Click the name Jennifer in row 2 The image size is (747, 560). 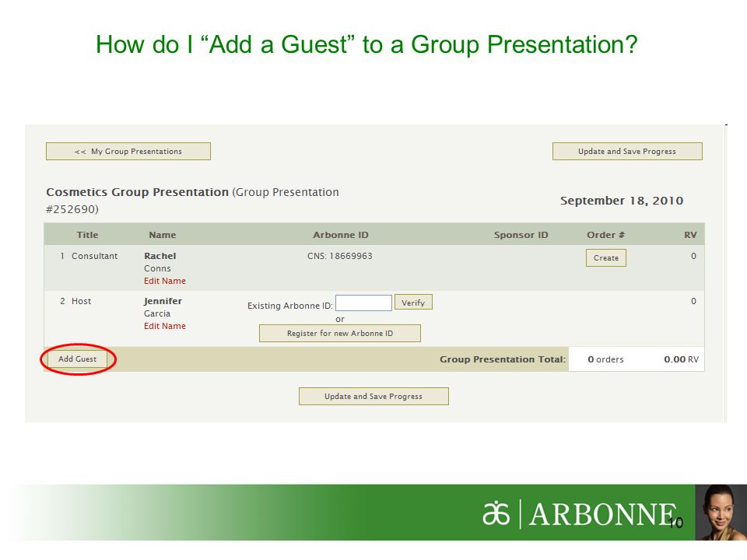click(163, 302)
